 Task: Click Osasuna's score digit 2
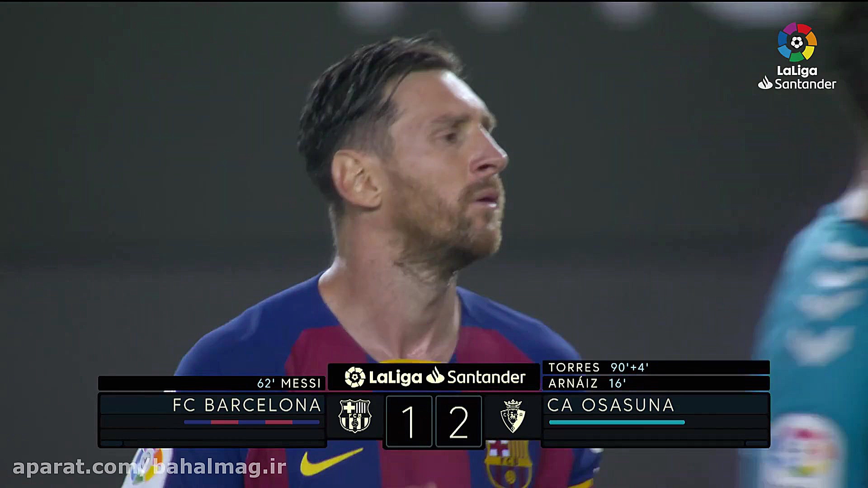coord(458,422)
